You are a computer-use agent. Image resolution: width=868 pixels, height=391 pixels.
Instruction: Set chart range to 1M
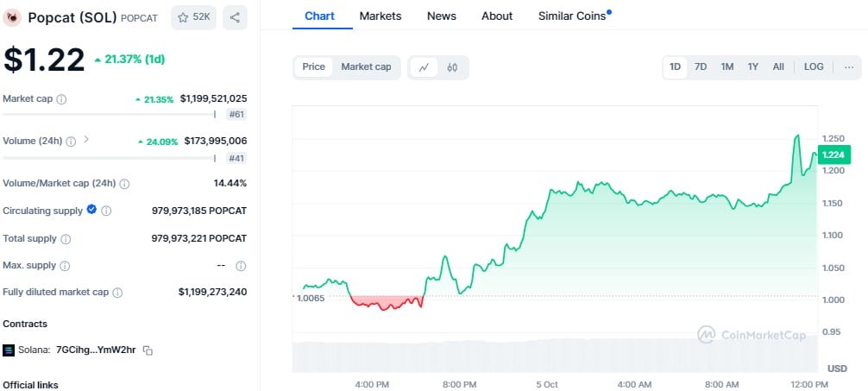[x=726, y=67]
